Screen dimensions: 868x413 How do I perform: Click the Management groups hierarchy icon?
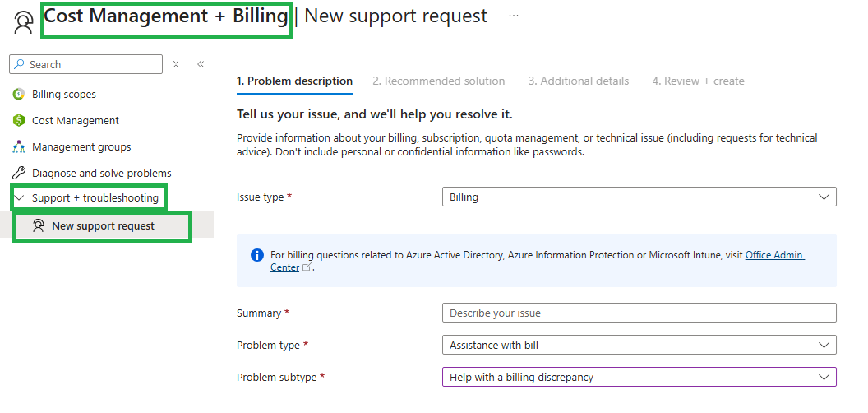(x=19, y=147)
